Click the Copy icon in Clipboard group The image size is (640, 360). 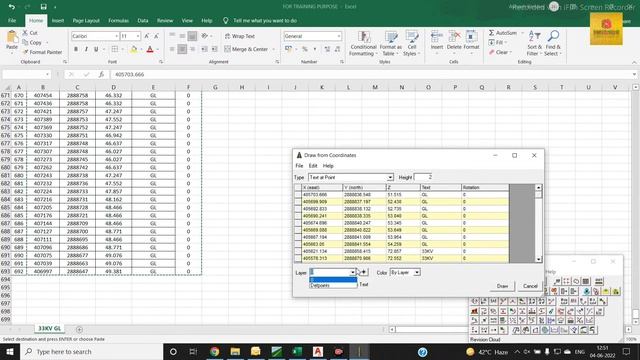[x=25, y=42]
